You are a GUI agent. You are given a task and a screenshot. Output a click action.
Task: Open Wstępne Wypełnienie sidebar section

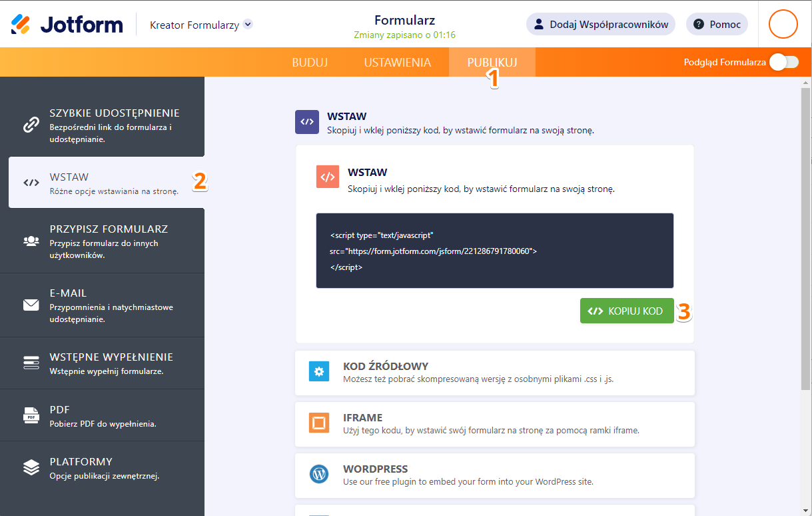coord(102,363)
